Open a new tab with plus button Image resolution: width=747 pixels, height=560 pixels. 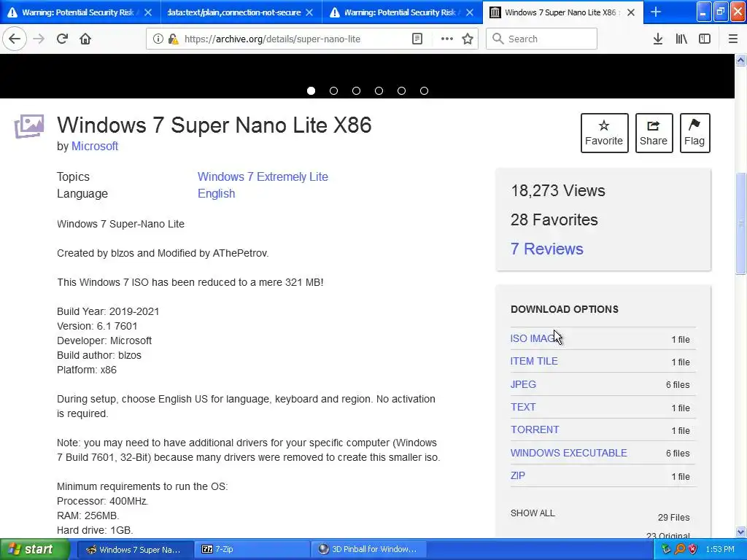coord(656,12)
